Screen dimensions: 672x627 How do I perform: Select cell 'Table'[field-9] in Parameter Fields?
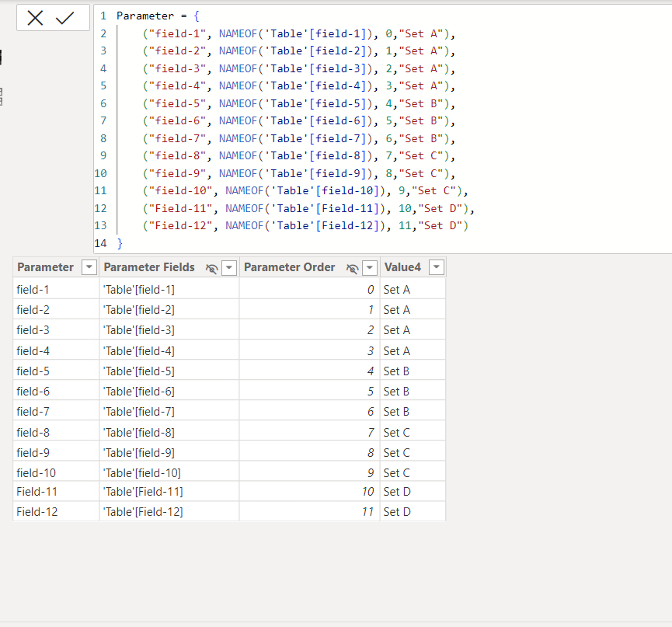point(169,452)
